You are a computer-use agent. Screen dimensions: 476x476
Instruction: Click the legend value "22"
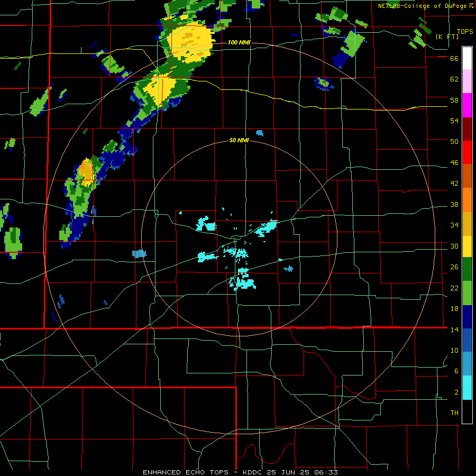tap(454, 288)
